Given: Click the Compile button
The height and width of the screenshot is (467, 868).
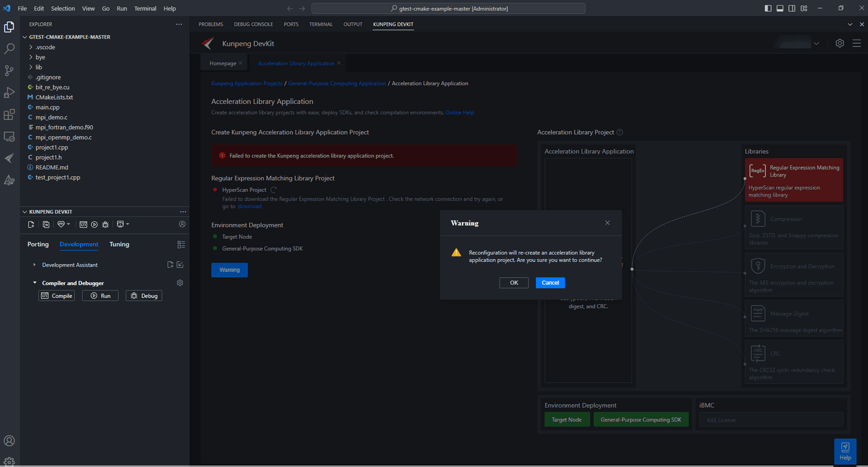Looking at the screenshot, I should (56, 296).
